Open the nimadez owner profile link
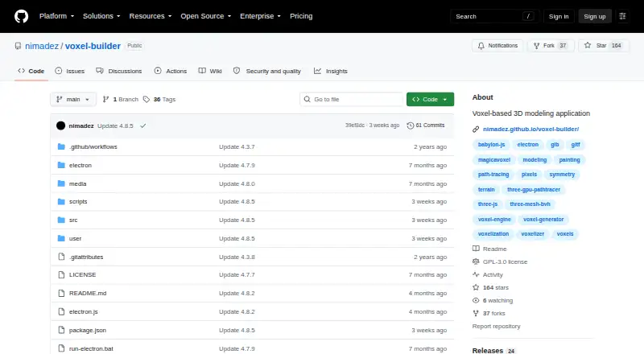The image size is (644, 354). [x=42, y=46]
